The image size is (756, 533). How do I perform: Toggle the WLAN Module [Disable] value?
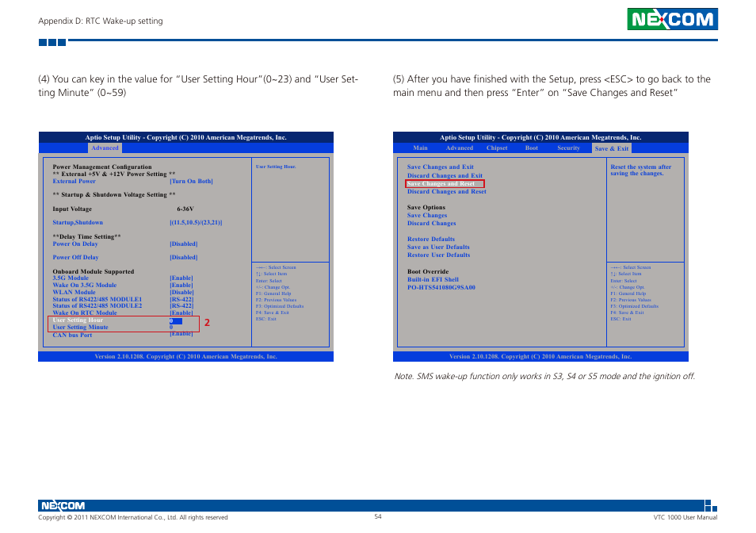(x=181, y=293)
